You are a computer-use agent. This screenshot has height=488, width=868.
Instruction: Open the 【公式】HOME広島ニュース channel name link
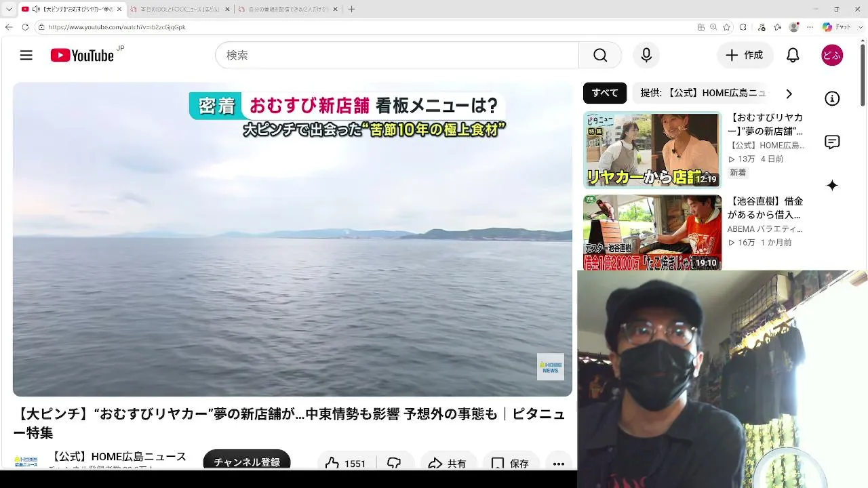[x=119, y=457]
